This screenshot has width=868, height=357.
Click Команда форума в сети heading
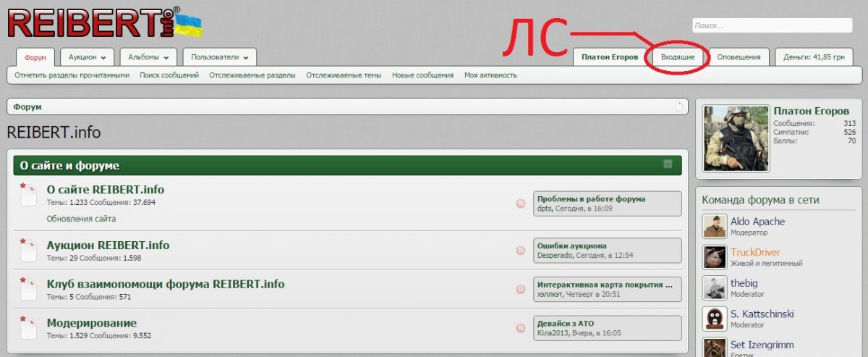[761, 200]
